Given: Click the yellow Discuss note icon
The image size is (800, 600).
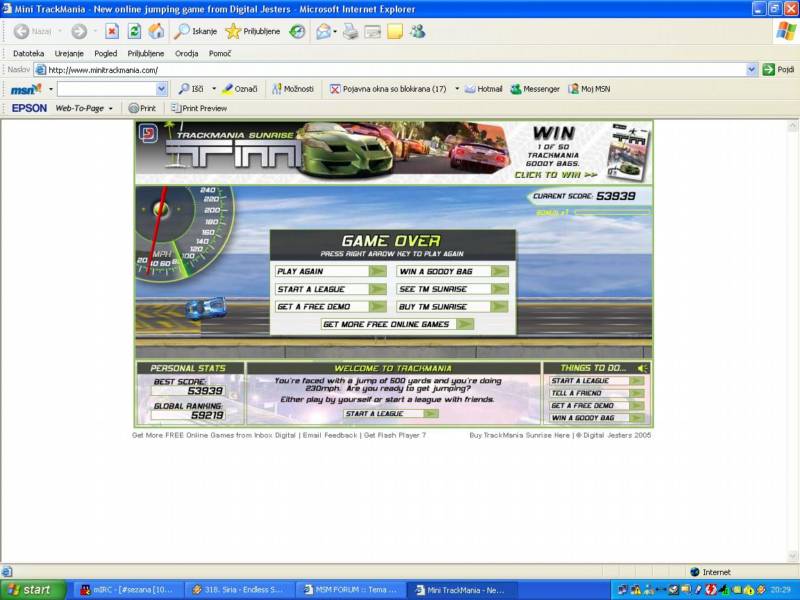Looking at the screenshot, I should point(395,32).
